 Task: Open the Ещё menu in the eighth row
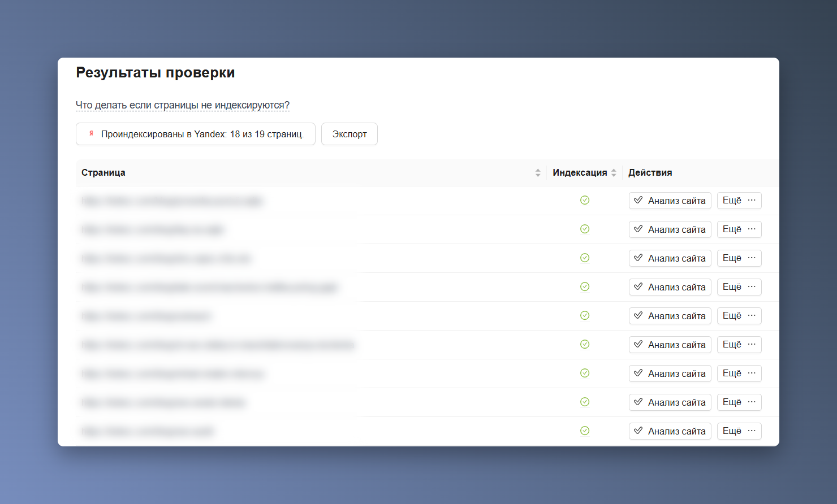coord(739,402)
